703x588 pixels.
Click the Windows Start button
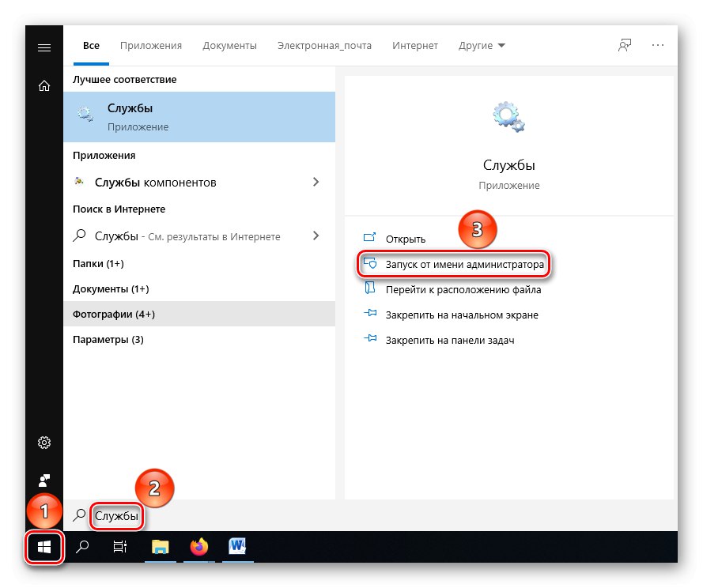[44, 547]
